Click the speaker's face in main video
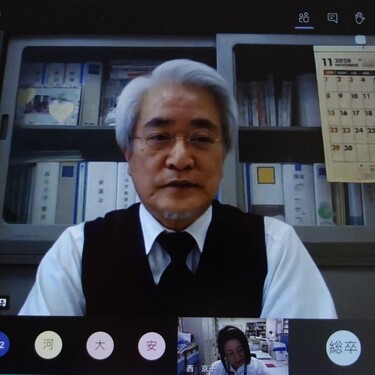This screenshot has width=375, height=375. pos(177,143)
